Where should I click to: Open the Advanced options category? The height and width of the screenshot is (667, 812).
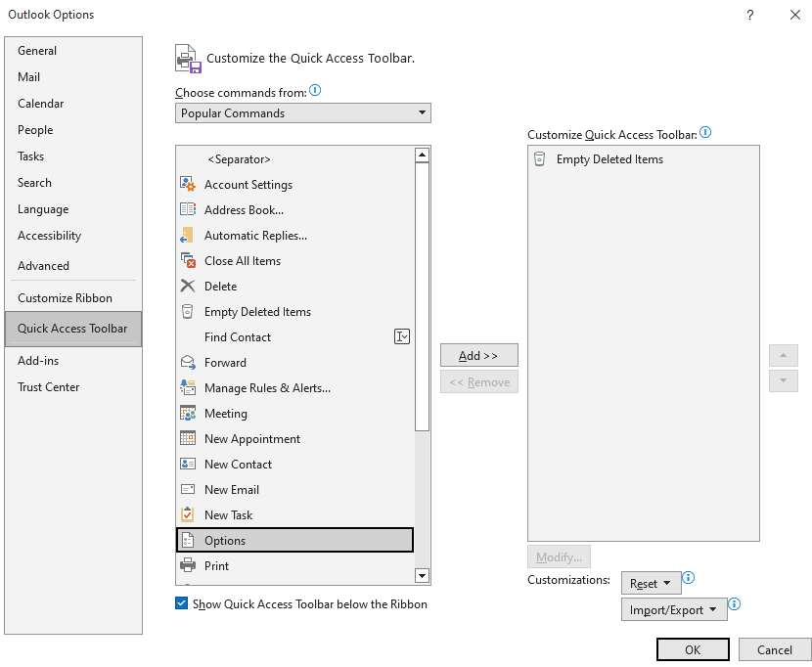pos(73,266)
